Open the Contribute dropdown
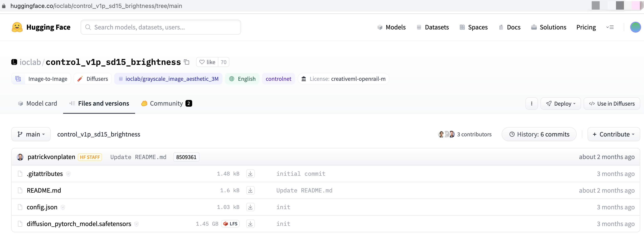644x235 pixels. (613, 134)
